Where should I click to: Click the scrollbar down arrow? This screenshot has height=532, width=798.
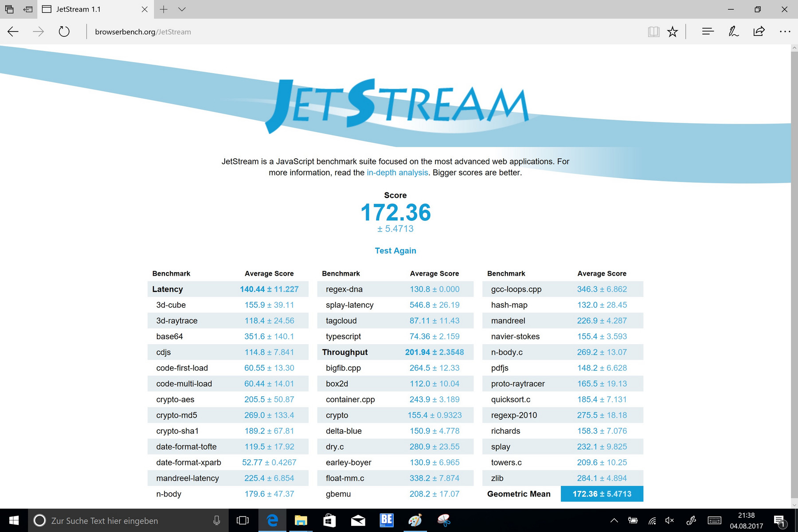coord(794,505)
